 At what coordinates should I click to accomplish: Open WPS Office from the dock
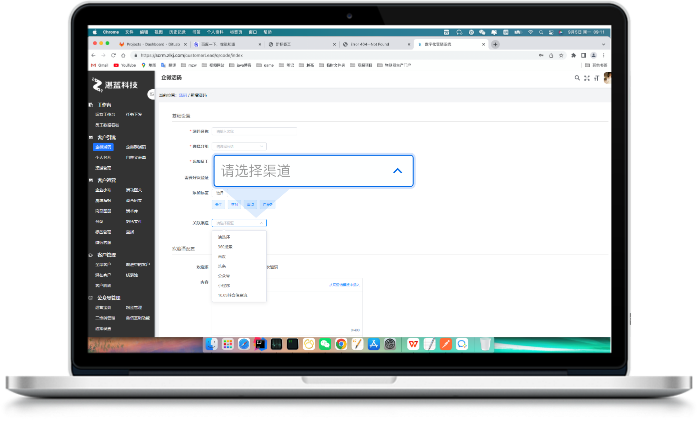(x=414, y=344)
